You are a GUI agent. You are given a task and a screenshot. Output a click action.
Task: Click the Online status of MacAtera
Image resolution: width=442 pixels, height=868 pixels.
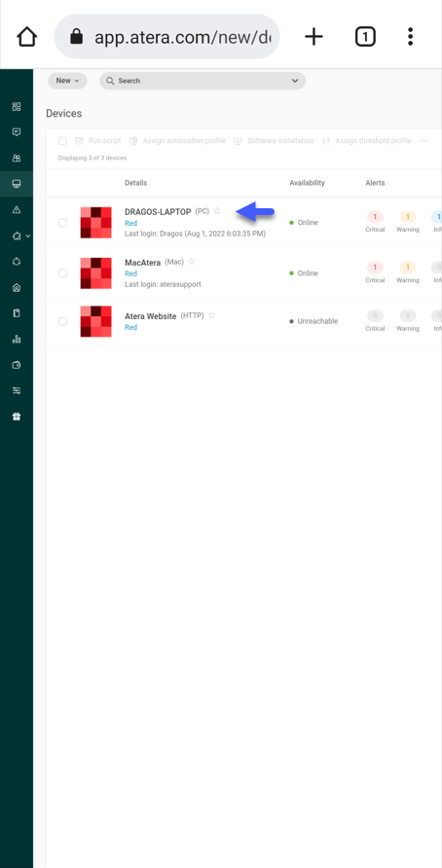304,272
